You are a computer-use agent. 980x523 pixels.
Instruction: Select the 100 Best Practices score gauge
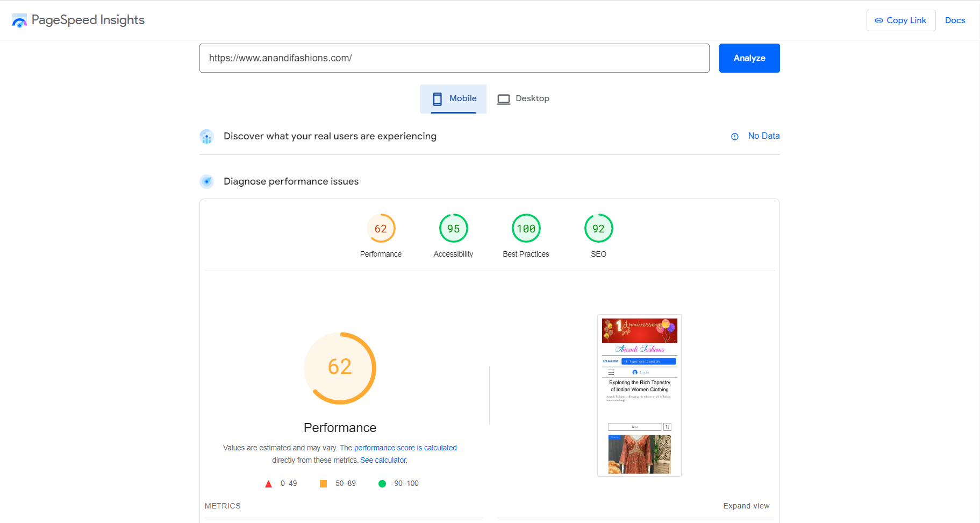click(x=526, y=228)
